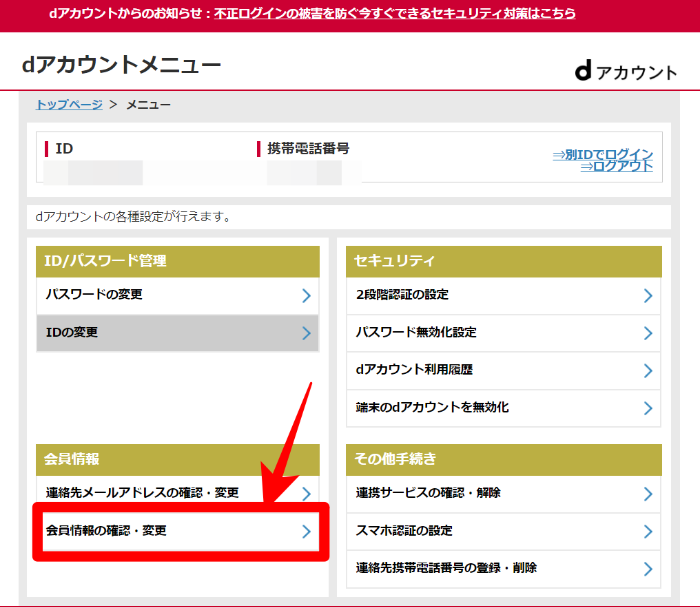The image size is (700, 608).
Task: Click chevron beside 連絡先携帯電話番号の登録・削除
Action: click(648, 569)
